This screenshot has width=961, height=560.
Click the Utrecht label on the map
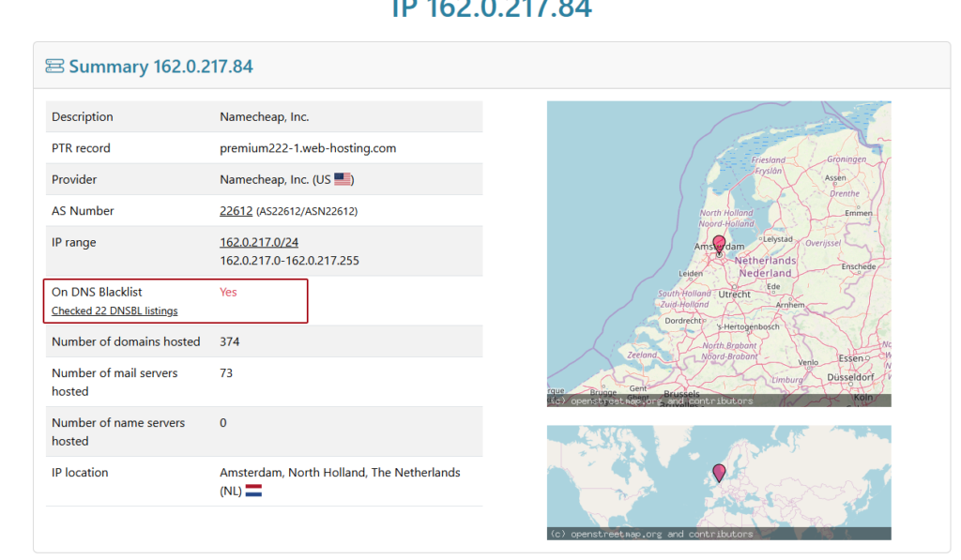click(x=734, y=295)
